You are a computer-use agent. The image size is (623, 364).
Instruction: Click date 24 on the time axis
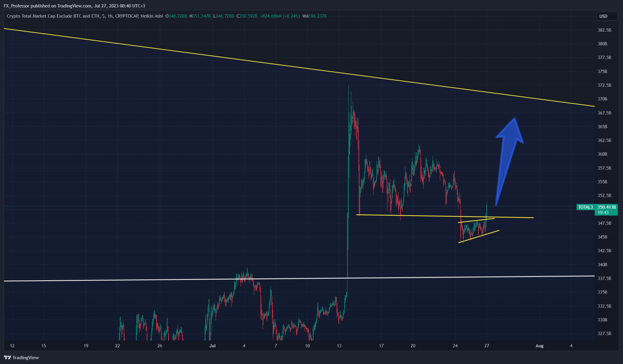pyautogui.click(x=455, y=346)
